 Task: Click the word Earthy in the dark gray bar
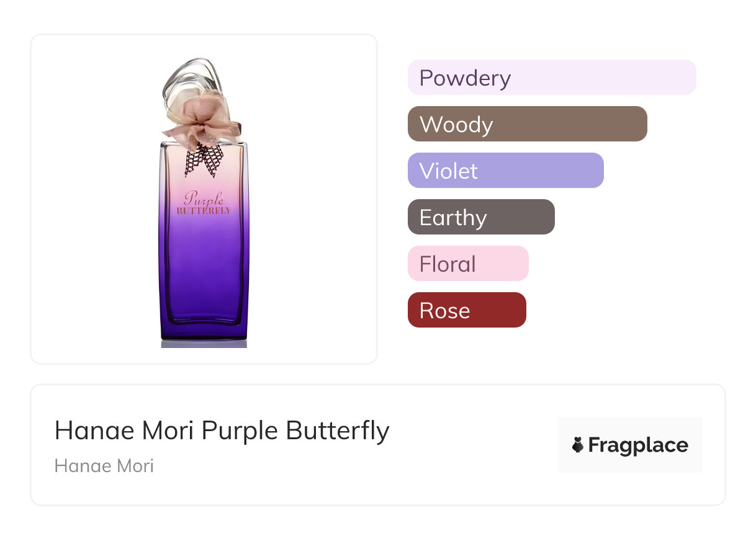click(x=453, y=218)
